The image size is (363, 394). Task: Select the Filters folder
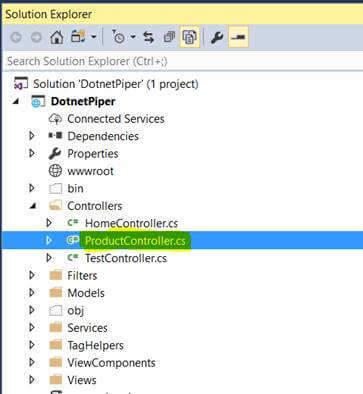click(82, 275)
